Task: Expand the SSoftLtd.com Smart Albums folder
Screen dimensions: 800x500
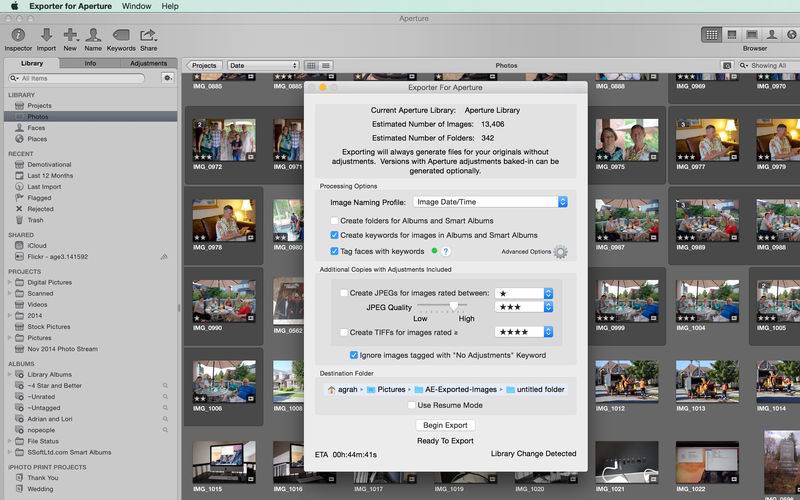Action: [9, 452]
